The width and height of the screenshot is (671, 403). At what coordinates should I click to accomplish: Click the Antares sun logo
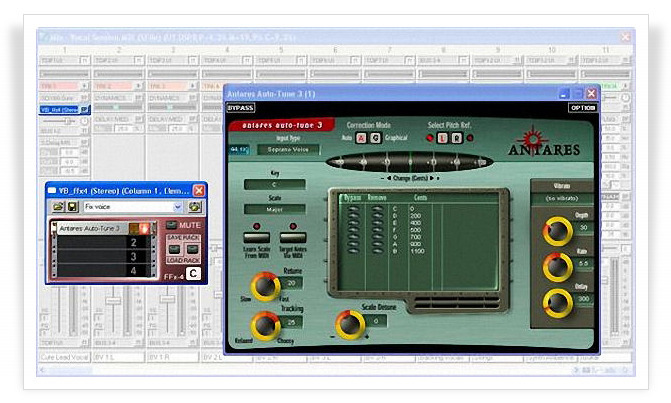pyautogui.click(x=532, y=139)
